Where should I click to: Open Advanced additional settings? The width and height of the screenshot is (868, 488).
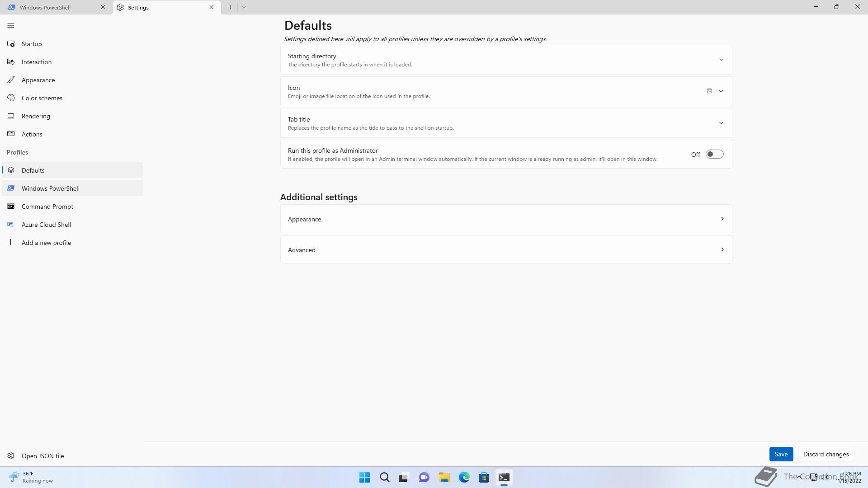tap(506, 249)
